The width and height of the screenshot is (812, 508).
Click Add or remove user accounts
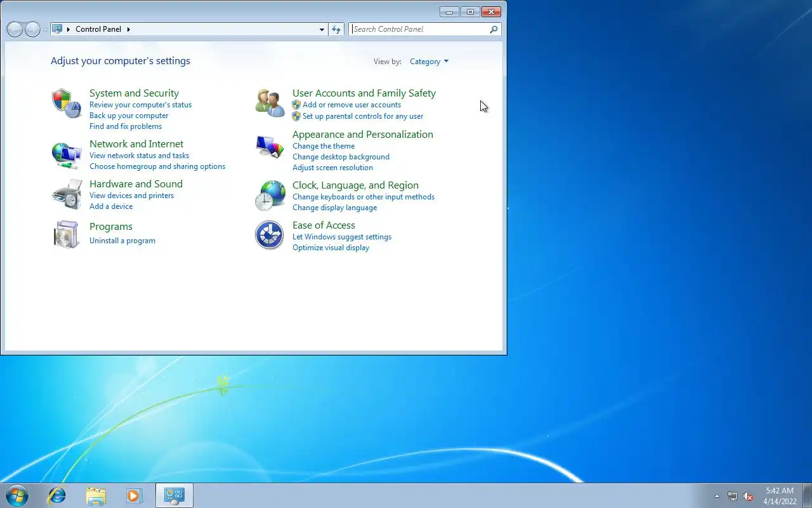351,105
